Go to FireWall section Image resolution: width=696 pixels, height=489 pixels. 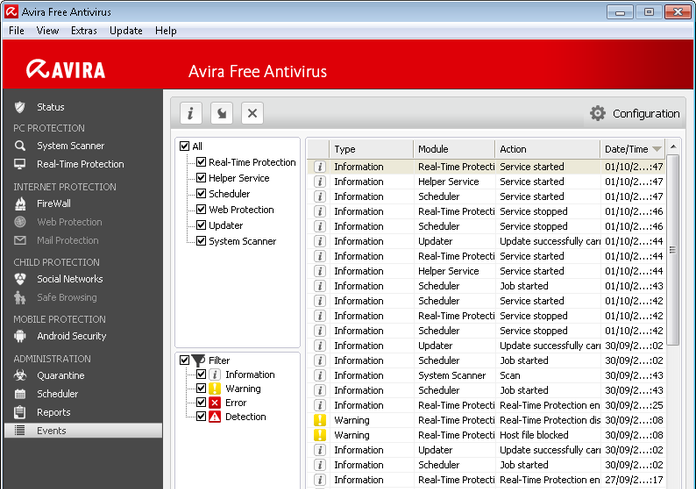click(53, 202)
